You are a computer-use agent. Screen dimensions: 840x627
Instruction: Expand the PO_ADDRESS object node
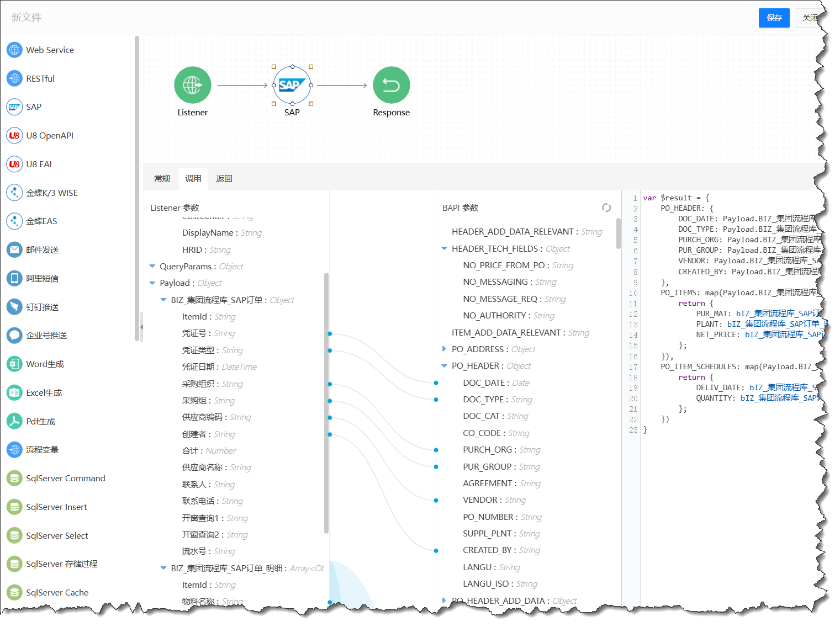coord(444,349)
